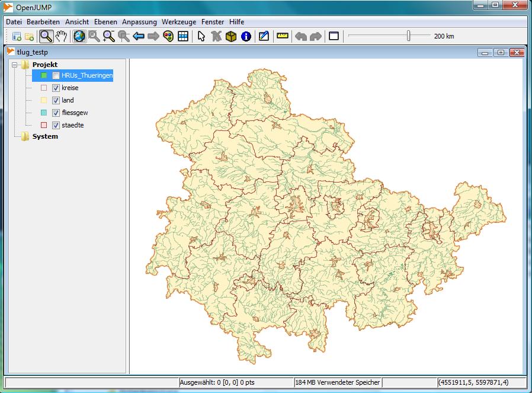This screenshot has height=393, width=532.
Task: Select the feature info tool
Action: (246, 36)
